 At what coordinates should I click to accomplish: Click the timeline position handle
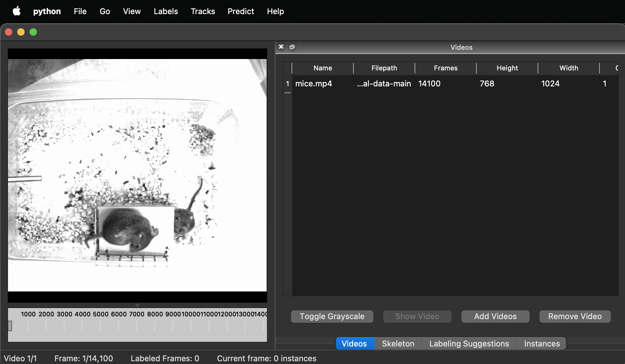[10, 326]
